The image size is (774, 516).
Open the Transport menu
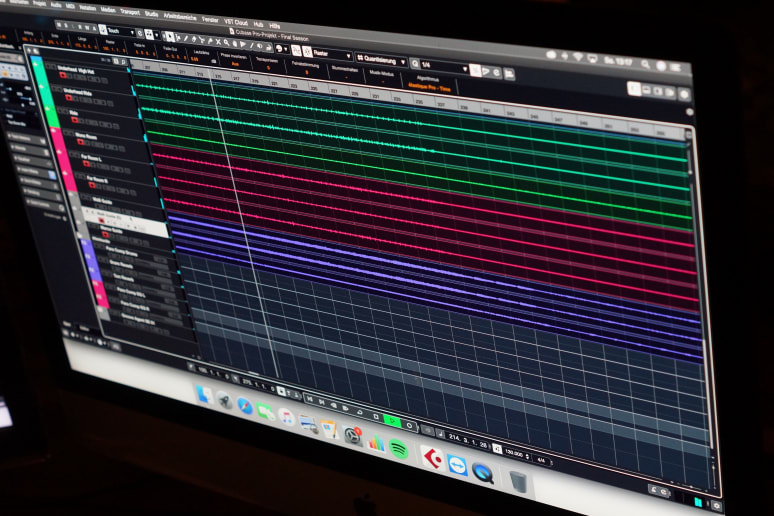[130, 12]
